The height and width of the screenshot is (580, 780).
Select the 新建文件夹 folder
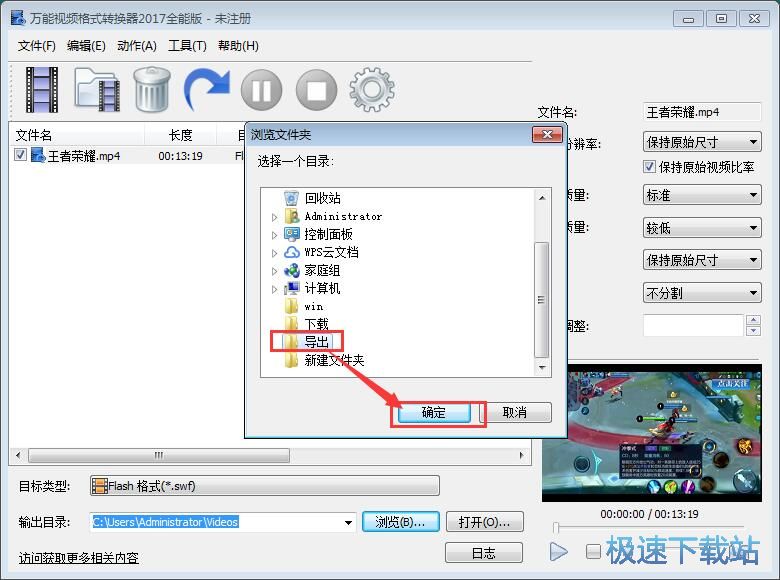(x=324, y=360)
